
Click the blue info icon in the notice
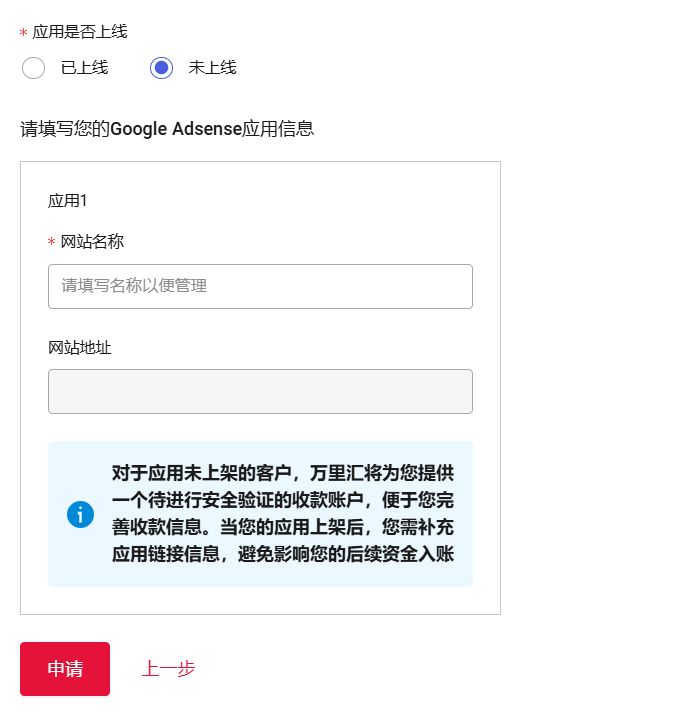[x=80, y=514]
